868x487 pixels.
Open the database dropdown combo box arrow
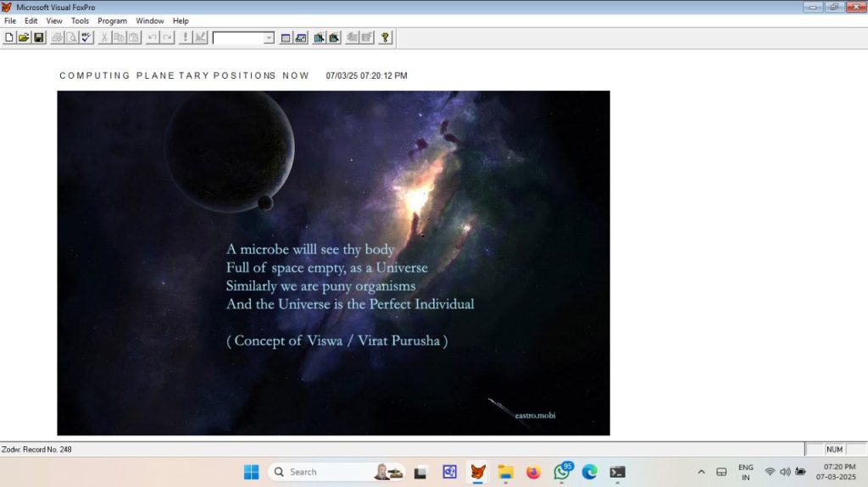pos(269,37)
